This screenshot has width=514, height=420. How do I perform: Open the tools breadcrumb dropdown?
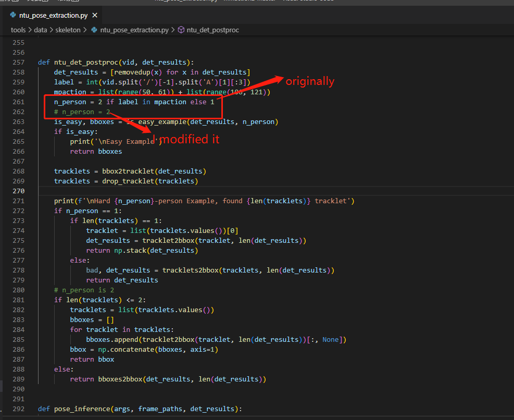18,30
